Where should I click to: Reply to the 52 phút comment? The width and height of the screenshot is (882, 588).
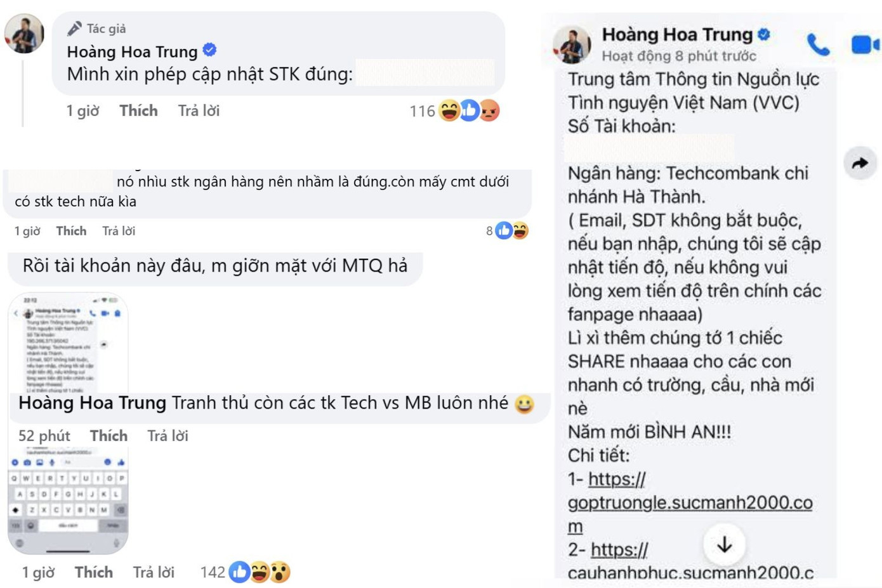[x=168, y=436]
